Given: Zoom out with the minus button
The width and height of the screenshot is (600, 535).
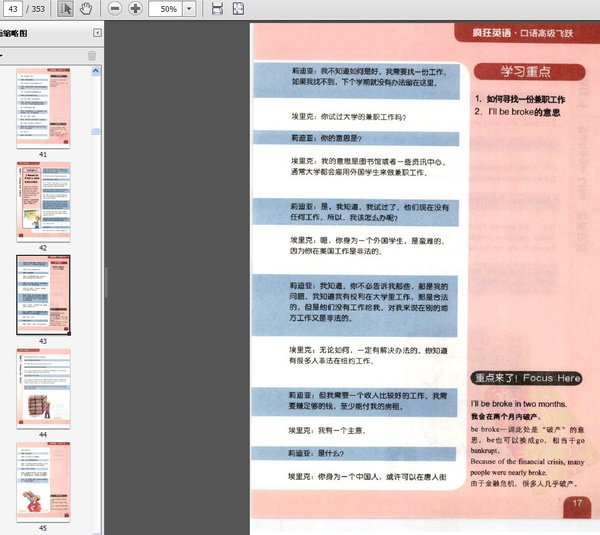Looking at the screenshot, I should point(114,8).
